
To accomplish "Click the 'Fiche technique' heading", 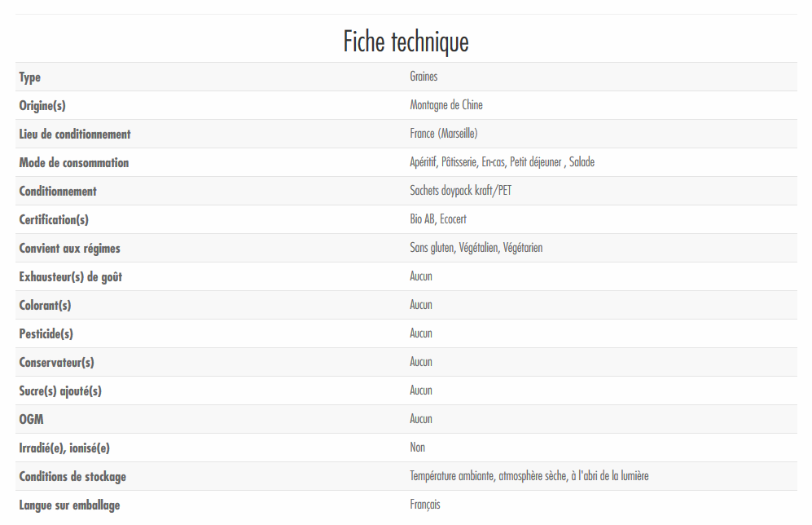I will click(x=406, y=42).
